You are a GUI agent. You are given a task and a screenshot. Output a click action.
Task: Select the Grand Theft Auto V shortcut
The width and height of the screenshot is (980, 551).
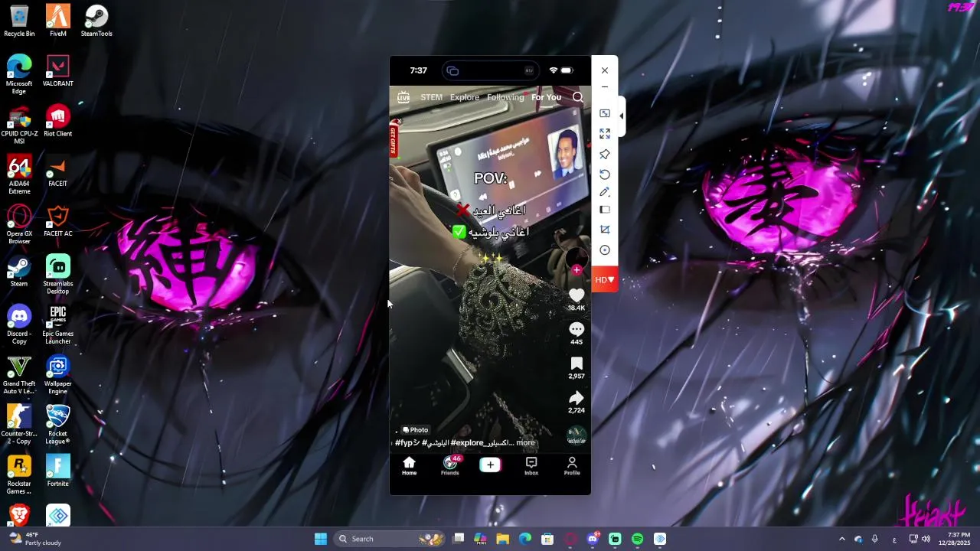(x=19, y=375)
